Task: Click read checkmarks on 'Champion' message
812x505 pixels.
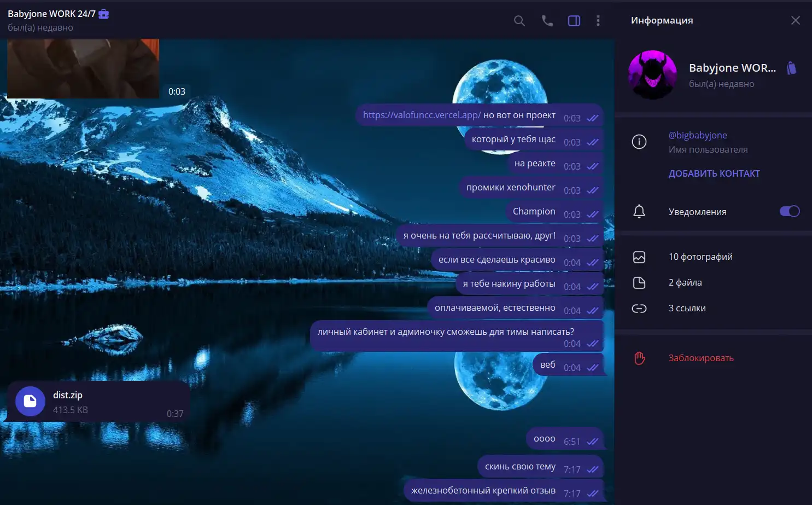Action: pyautogui.click(x=593, y=214)
